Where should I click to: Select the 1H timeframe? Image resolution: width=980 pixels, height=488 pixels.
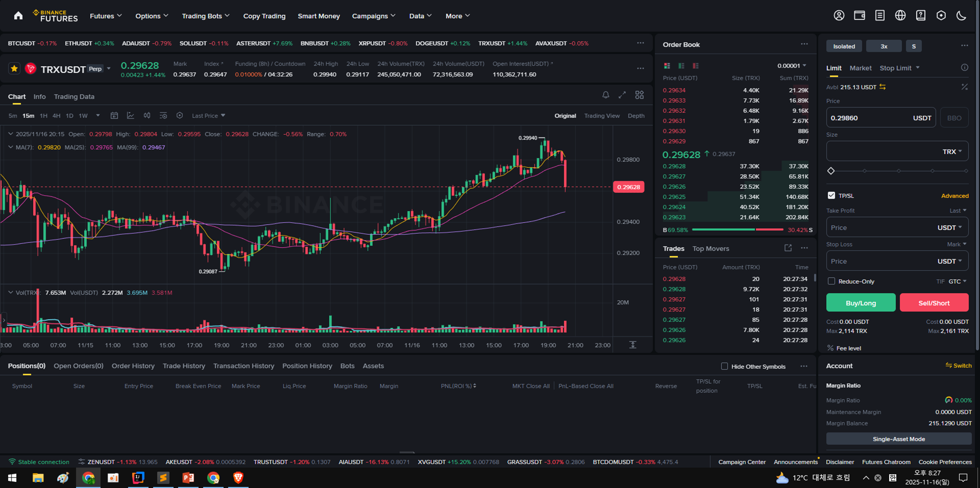(44, 116)
